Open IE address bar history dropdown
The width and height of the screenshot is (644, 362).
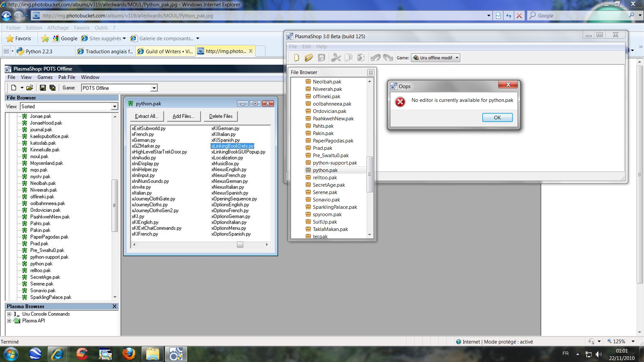[488, 16]
